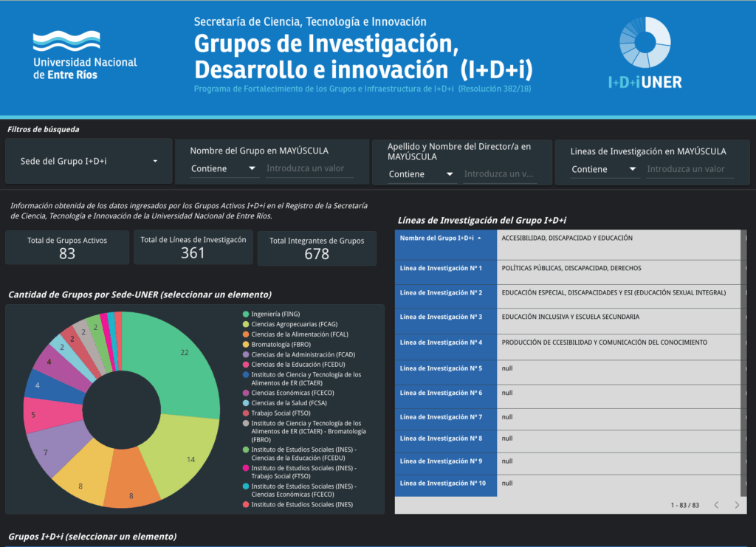Select Instituto de Estudios Sociales (INES) legend swatch
756x547 pixels.
click(x=246, y=505)
